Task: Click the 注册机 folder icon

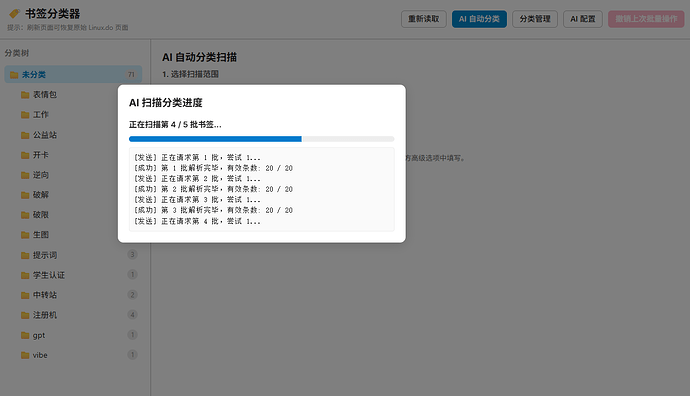Action: coord(25,315)
